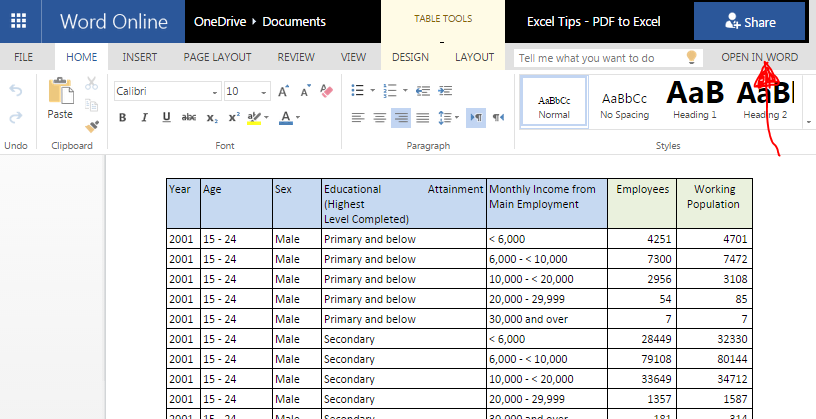
Task: Toggle Bold formatting
Action: click(x=122, y=118)
